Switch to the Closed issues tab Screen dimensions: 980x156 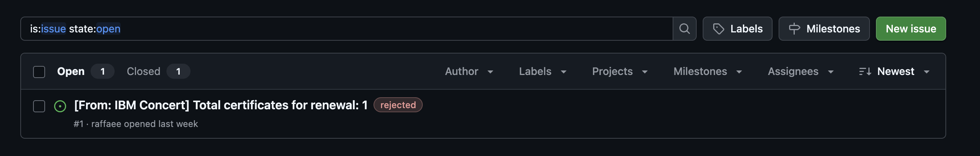click(x=144, y=71)
